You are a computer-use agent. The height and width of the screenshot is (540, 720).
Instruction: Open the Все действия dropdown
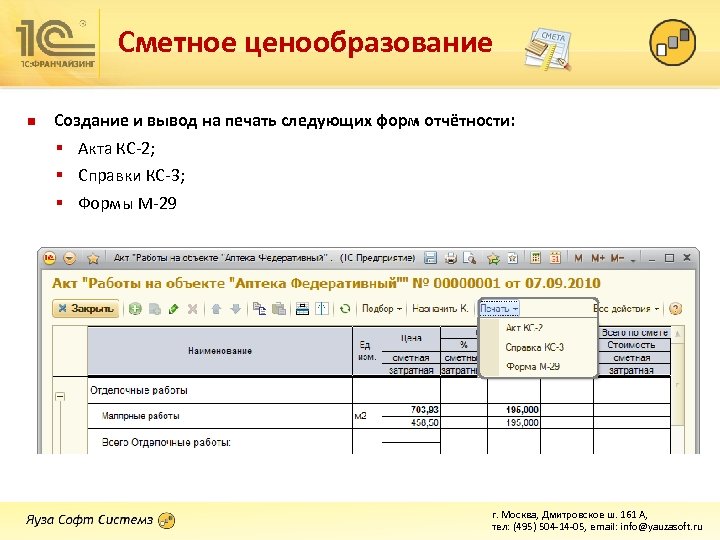pos(626,309)
